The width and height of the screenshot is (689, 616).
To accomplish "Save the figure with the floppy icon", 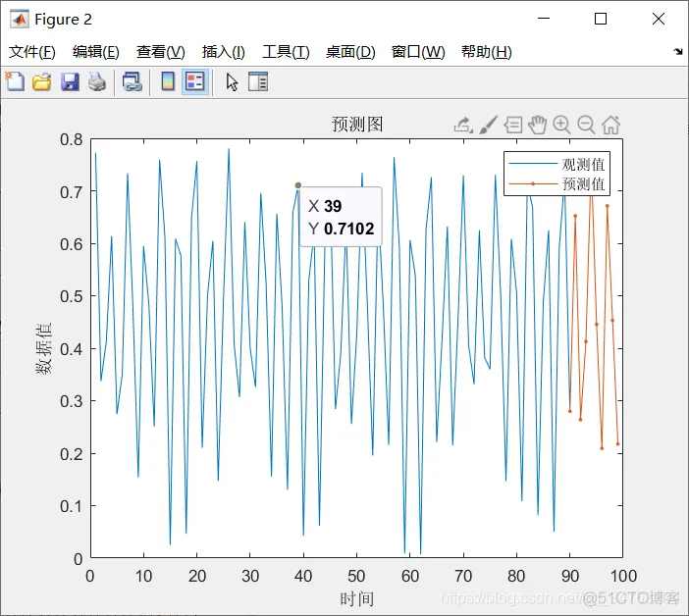I will point(70,81).
